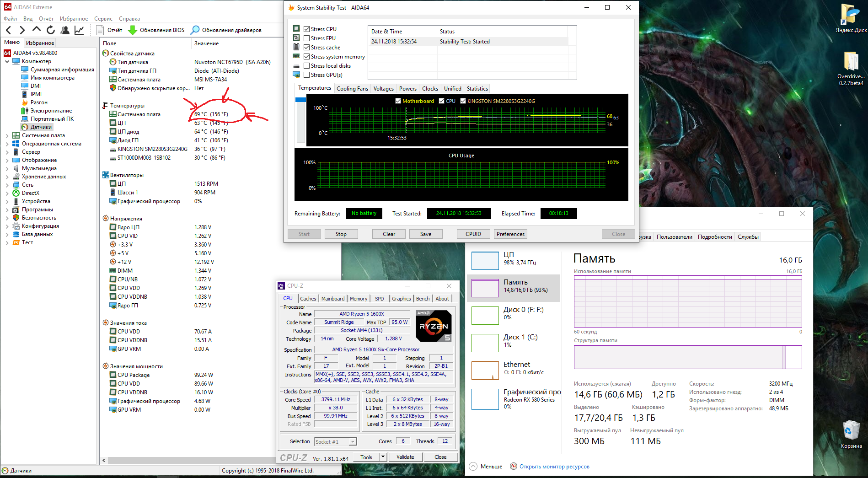Image resolution: width=868 pixels, height=478 pixels.
Task: Toggle the KINGSTON SM2280S3G2240G graph checkbox
Action: click(x=463, y=101)
